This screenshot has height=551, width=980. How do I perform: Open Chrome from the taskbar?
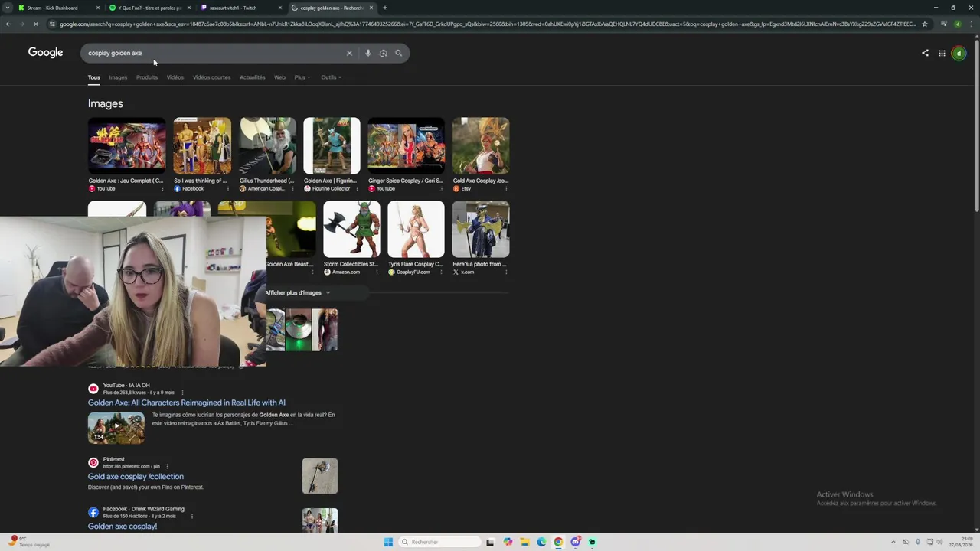(x=558, y=542)
